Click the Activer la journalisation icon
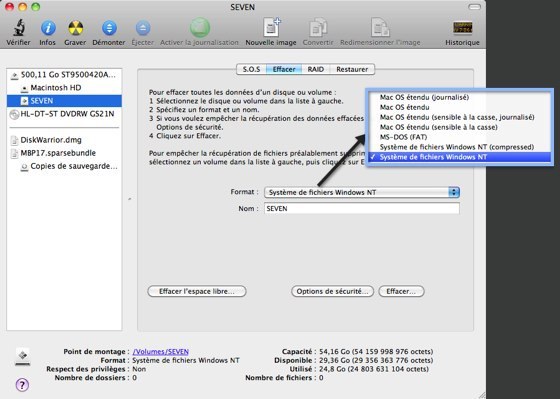Screen dimensions: 560x399 tap(200, 28)
